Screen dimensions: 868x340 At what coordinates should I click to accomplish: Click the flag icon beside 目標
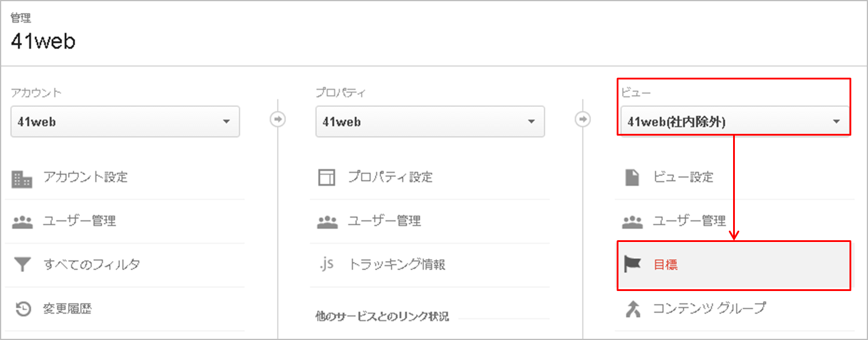coord(632,264)
